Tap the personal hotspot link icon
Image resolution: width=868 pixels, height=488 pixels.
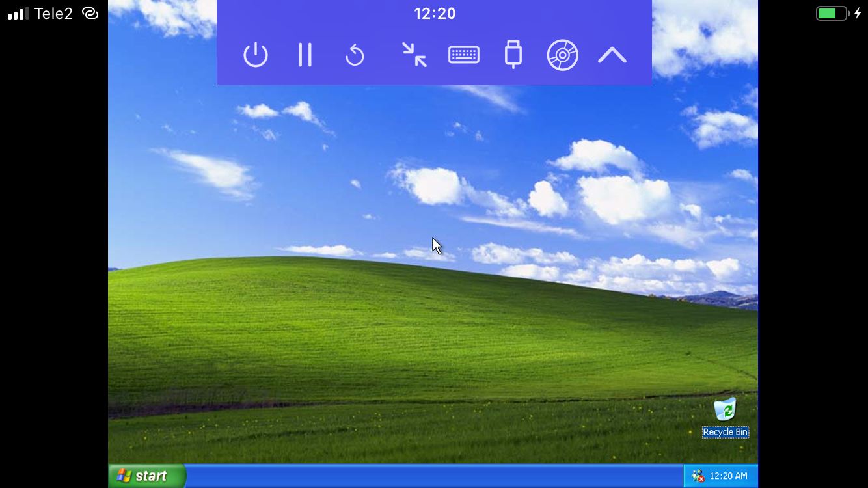pyautogui.click(x=90, y=14)
